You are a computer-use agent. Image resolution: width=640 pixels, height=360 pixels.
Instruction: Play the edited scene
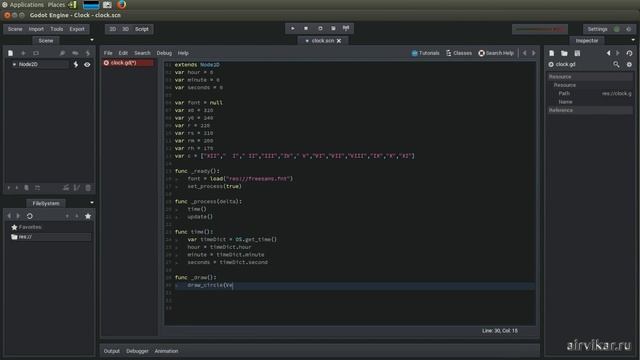pyautogui.click(x=320, y=29)
